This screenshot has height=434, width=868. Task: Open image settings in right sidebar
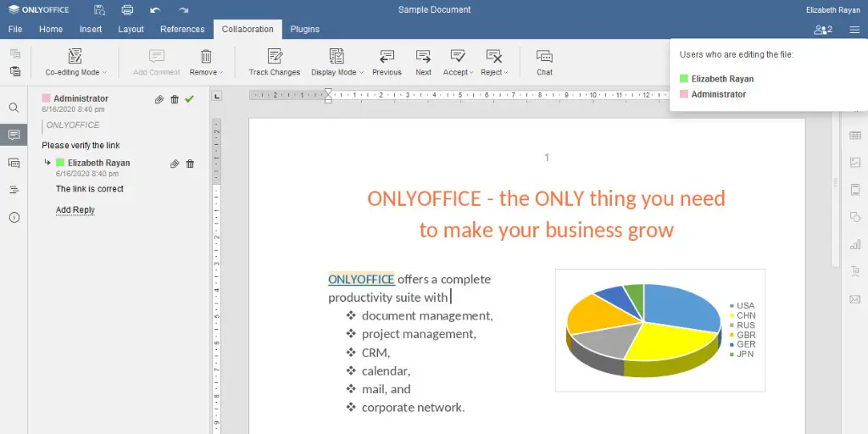(x=855, y=163)
